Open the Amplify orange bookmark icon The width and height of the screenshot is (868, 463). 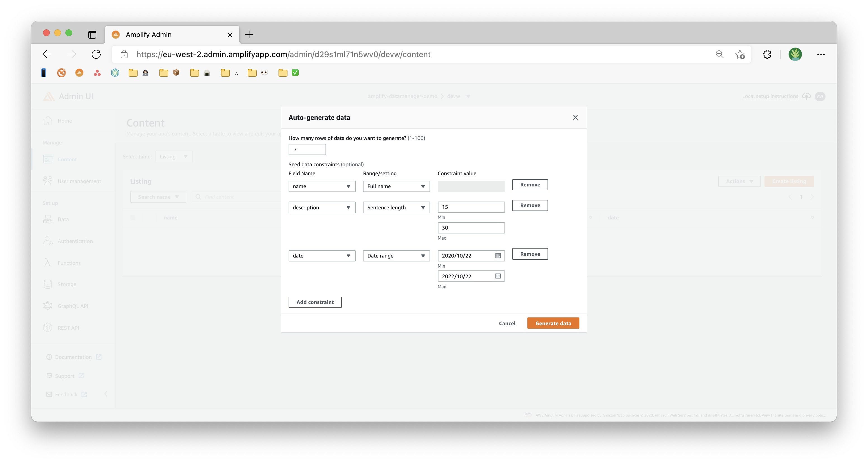point(79,73)
